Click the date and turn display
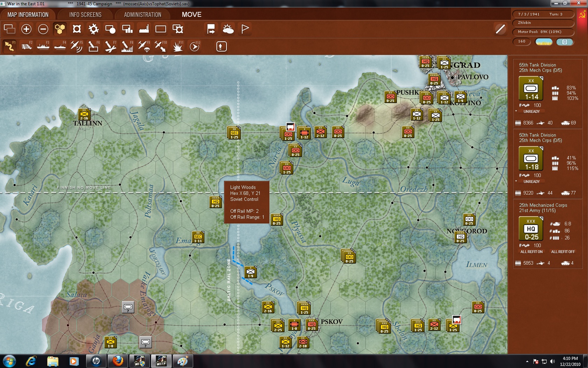This screenshot has width=588, height=368. [544, 14]
